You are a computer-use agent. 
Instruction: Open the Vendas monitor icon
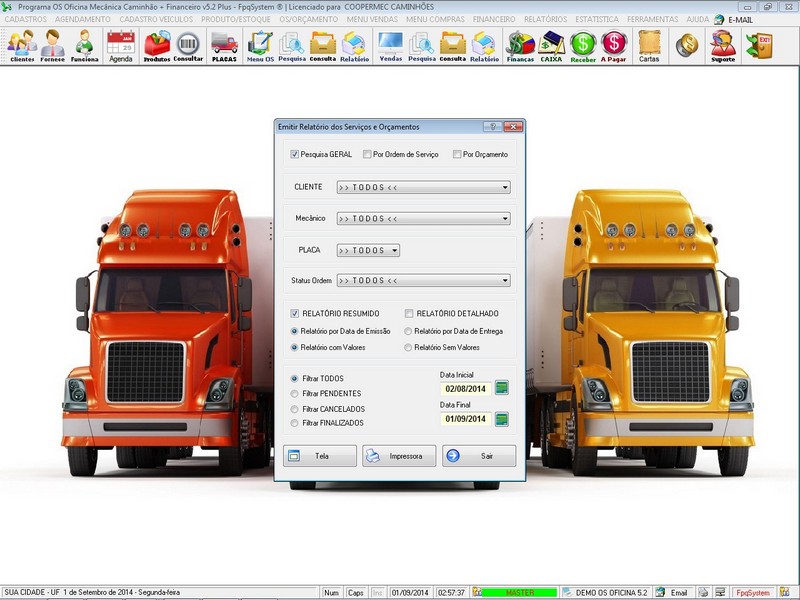coord(390,46)
